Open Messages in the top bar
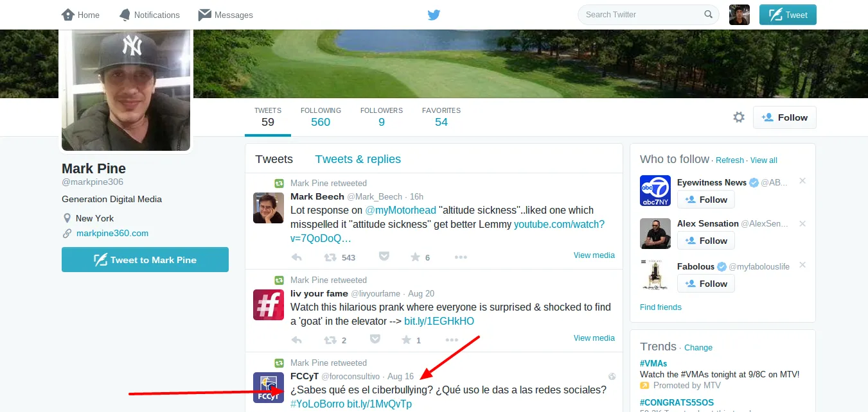Image resolution: width=868 pixels, height=412 pixels. coord(226,15)
